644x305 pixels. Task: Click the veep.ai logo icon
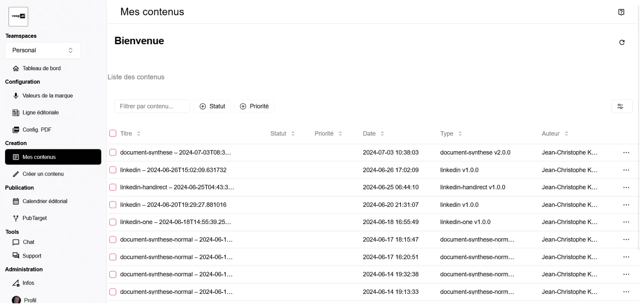18,16
